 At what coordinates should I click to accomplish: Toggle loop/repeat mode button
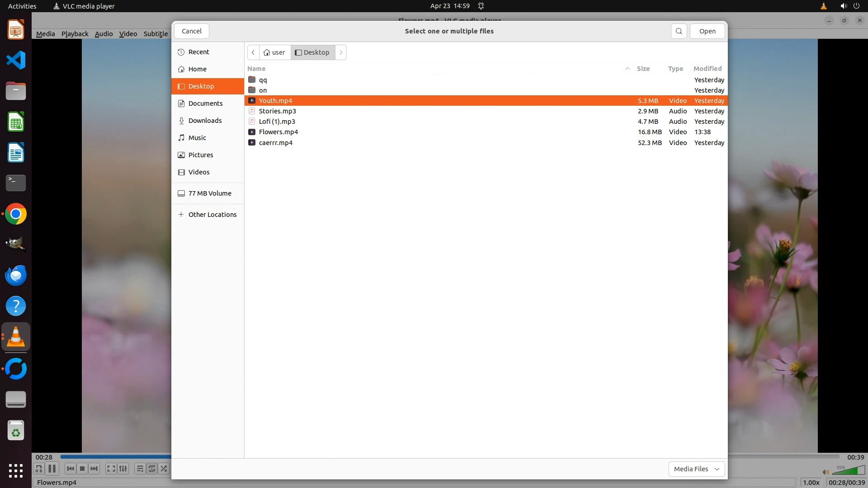point(152,469)
